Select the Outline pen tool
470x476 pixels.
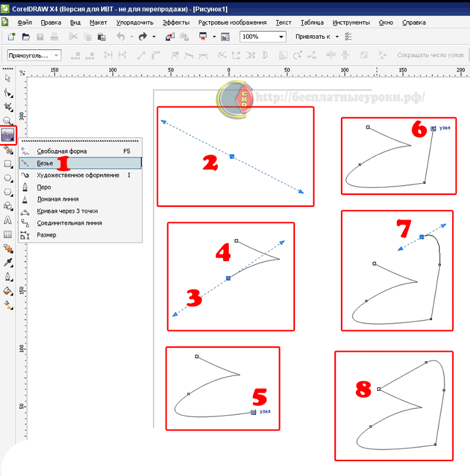click(8, 277)
